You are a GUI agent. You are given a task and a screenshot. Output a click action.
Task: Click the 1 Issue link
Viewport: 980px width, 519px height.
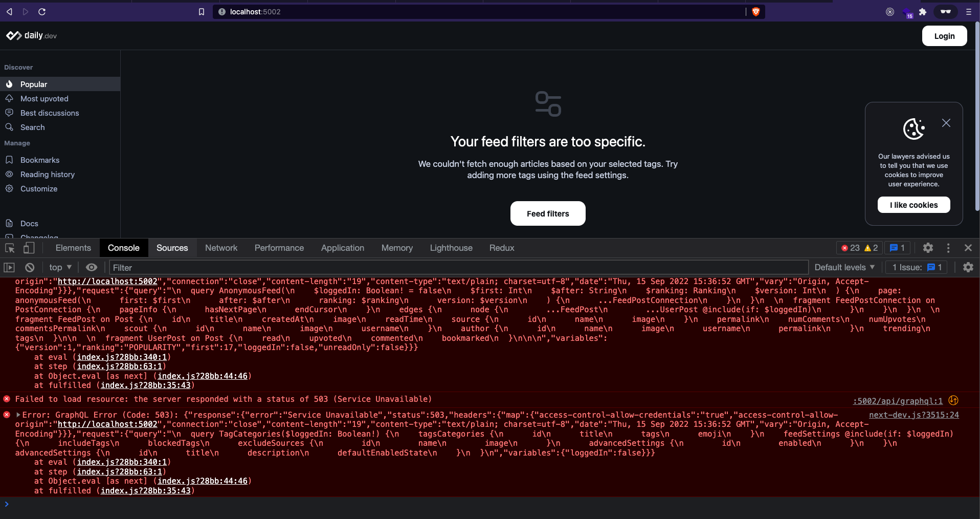tap(917, 267)
